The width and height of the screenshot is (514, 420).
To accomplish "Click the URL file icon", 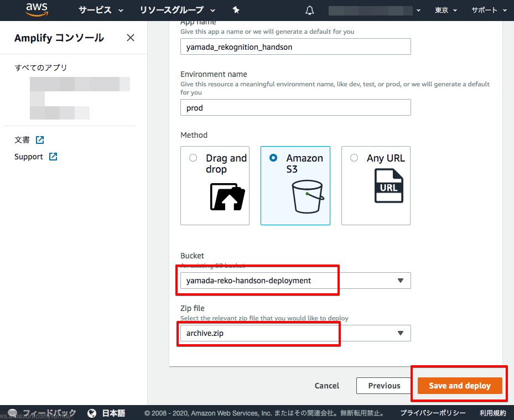I will 389,185.
